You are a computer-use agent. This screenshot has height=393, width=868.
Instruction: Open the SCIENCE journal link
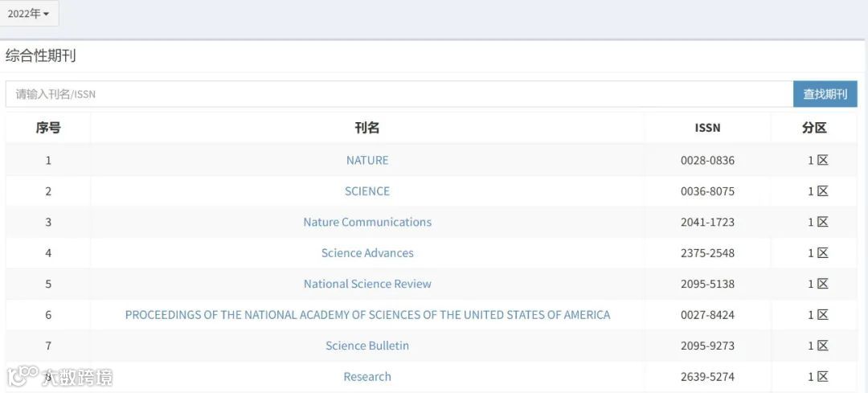click(367, 191)
